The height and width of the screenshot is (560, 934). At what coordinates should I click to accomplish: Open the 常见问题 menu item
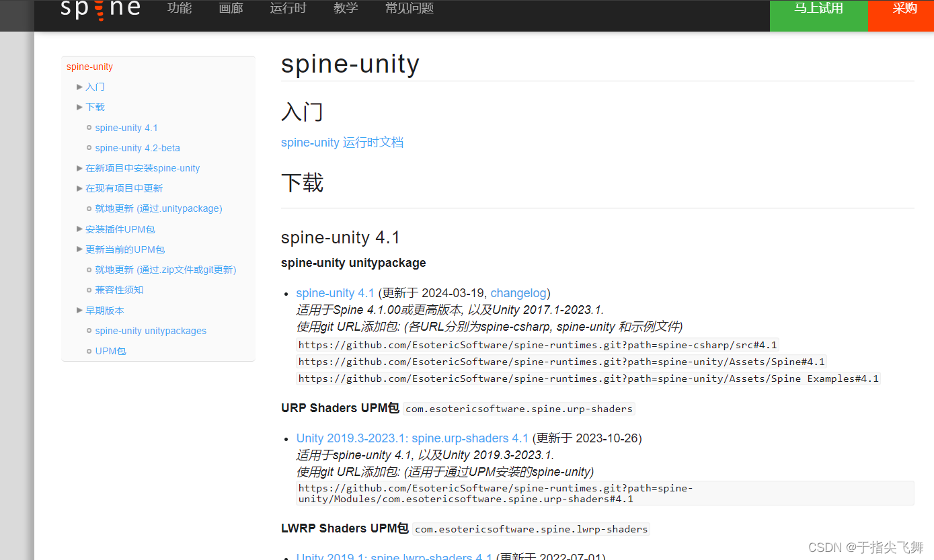pos(410,8)
